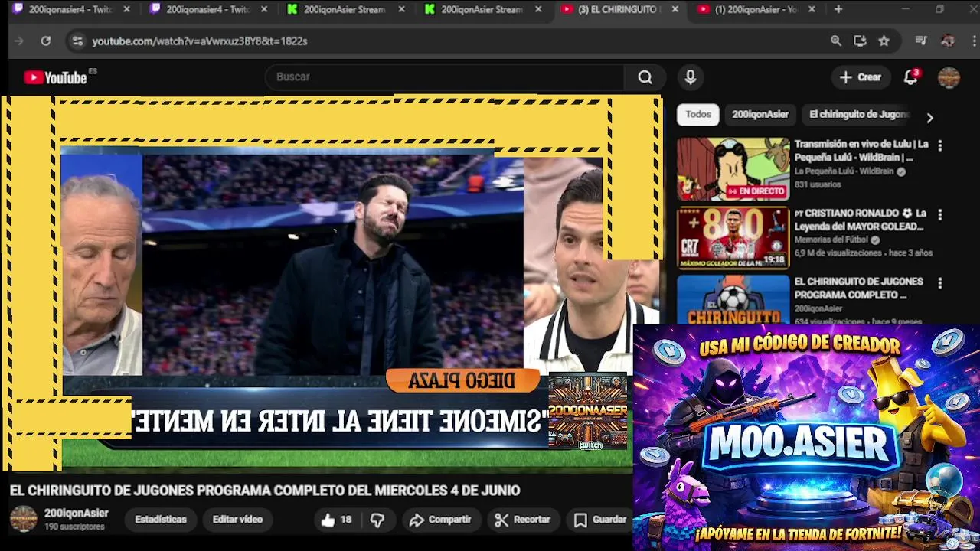This screenshot has width=980, height=551.
Task: Dislike the video with the thumbs-down
Action: [x=377, y=520]
